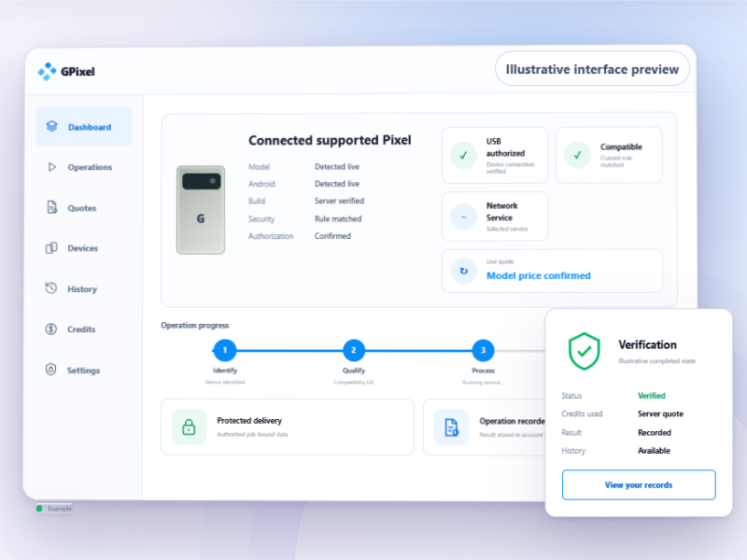Click the Operation progress label

[x=195, y=325]
